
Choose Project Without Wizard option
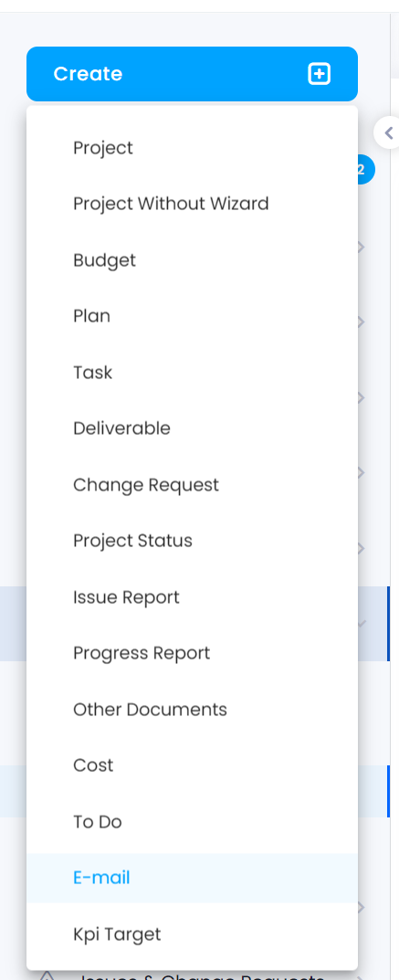(192, 204)
